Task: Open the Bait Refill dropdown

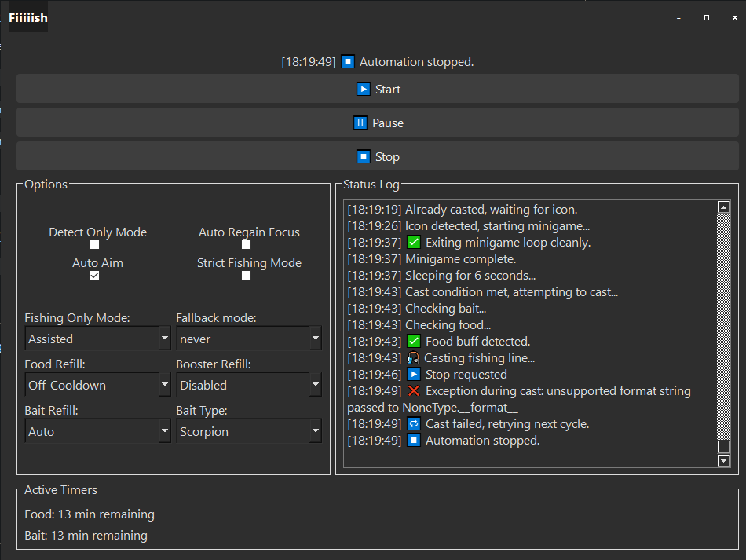Action: click(x=97, y=431)
